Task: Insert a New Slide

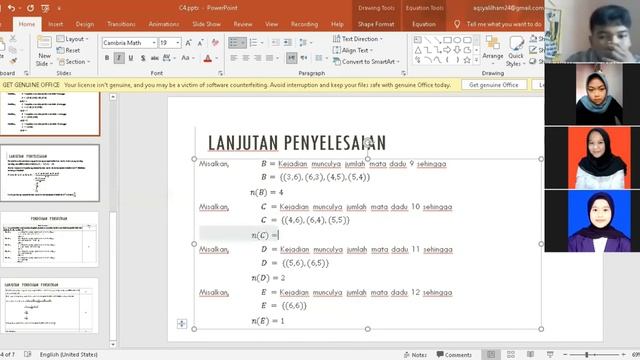Action: click(44, 51)
